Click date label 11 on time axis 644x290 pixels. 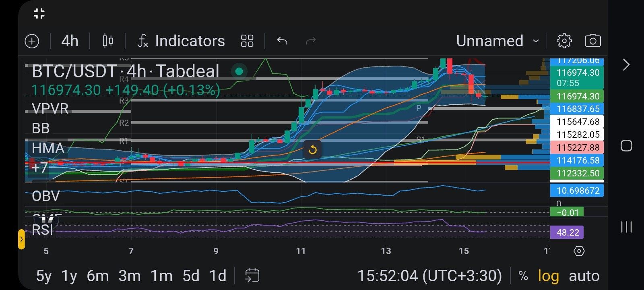301,251
